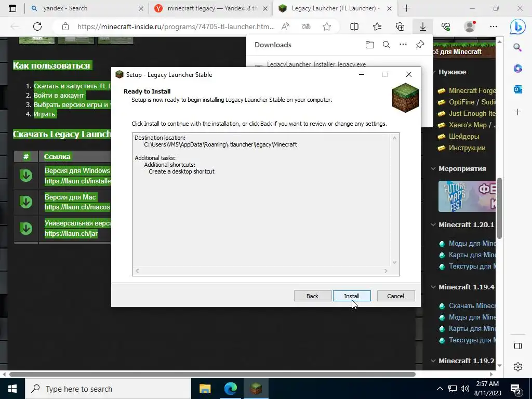Click the address bar URL
532x399 pixels.
[176, 26]
